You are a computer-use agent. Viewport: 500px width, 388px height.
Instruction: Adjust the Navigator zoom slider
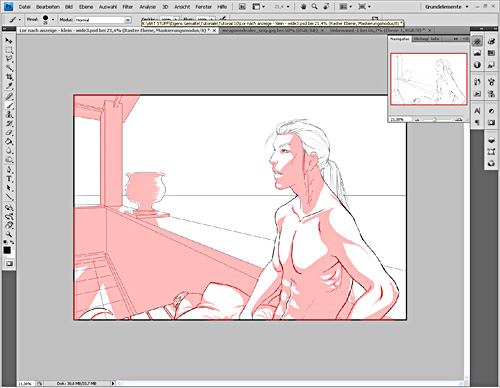435,119
